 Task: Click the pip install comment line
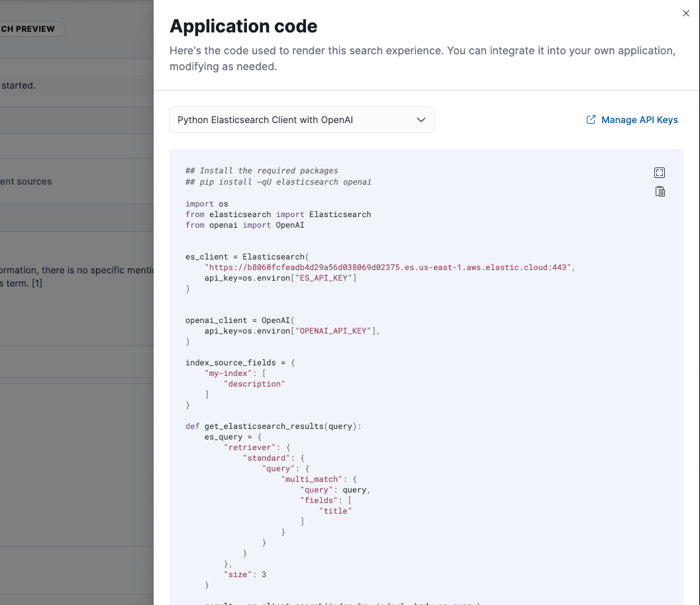point(278,181)
